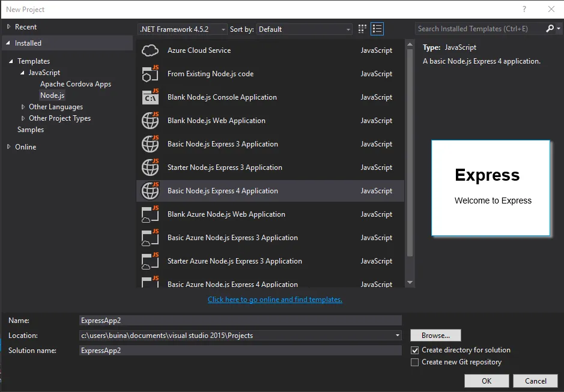Viewport: 564px width, 392px height.
Task: Expand the Other Project Types node
Action: (x=23, y=118)
